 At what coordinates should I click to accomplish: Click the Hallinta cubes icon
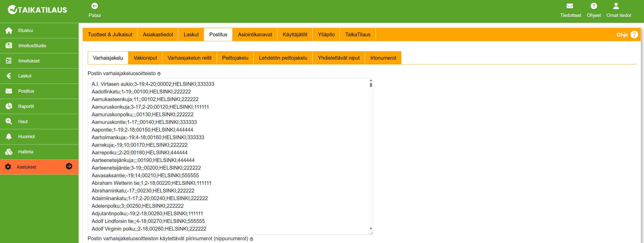[9, 152]
